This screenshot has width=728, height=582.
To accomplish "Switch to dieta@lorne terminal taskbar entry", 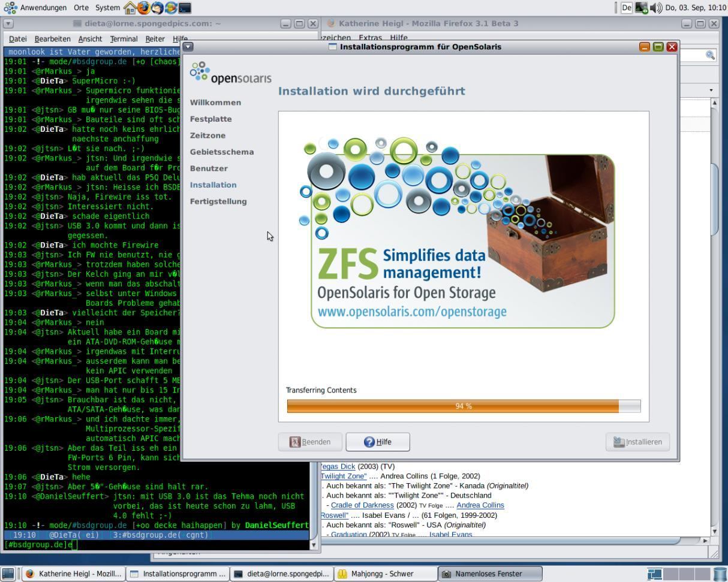I will (x=281, y=574).
